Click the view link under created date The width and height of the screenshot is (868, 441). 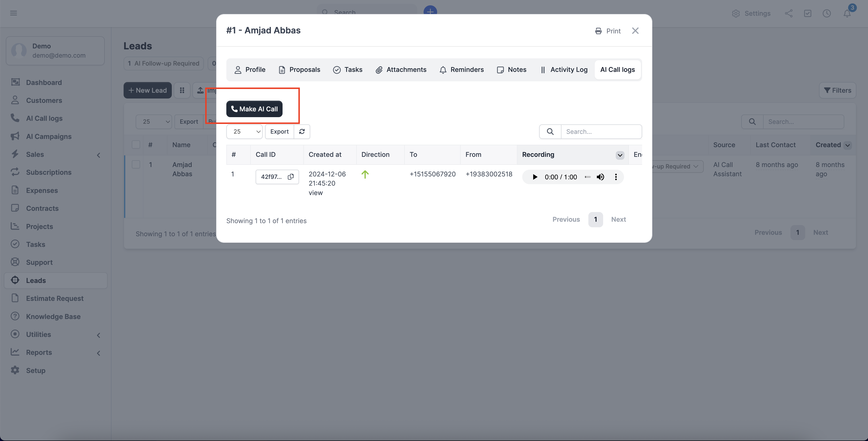[316, 193]
